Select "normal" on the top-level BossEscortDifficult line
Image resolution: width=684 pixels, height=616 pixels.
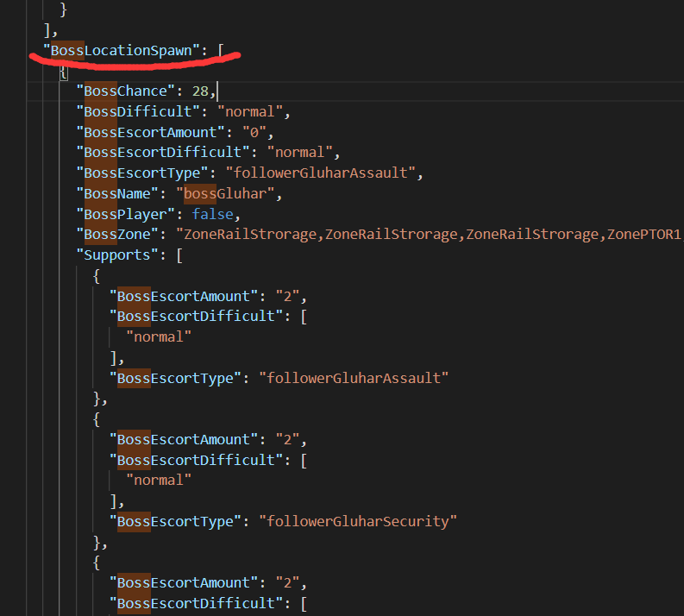(x=299, y=152)
